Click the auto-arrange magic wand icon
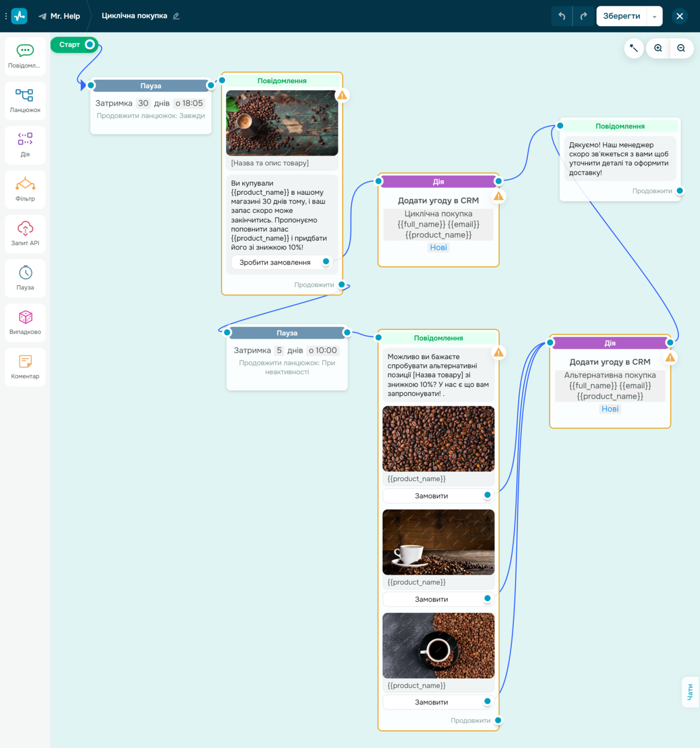The height and width of the screenshot is (748, 700). click(634, 48)
